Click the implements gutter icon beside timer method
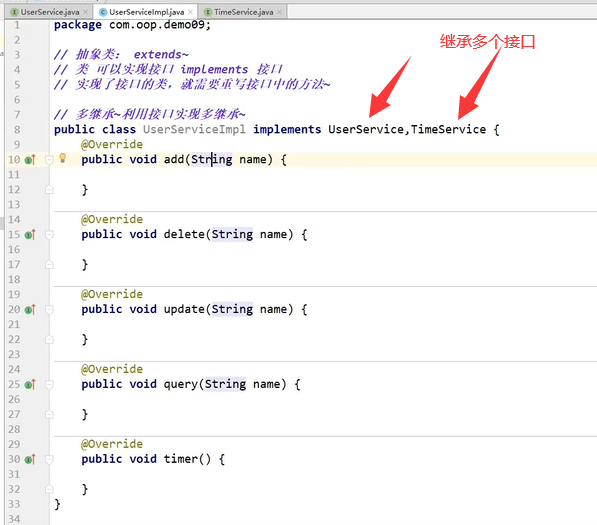The width and height of the screenshot is (597, 525). point(30,460)
